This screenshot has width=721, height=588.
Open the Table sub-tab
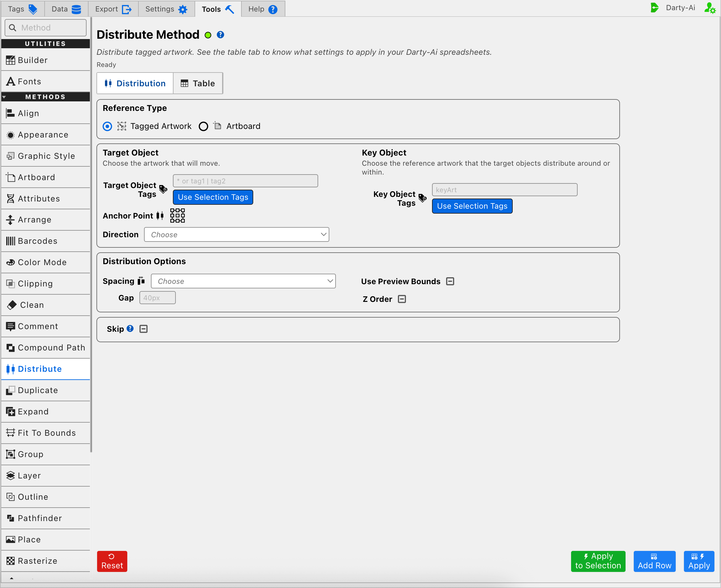click(x=198, y=83)
